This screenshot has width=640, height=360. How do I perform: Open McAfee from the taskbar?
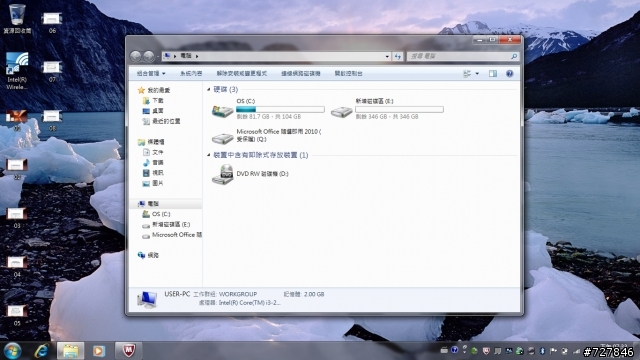[129, 351]
